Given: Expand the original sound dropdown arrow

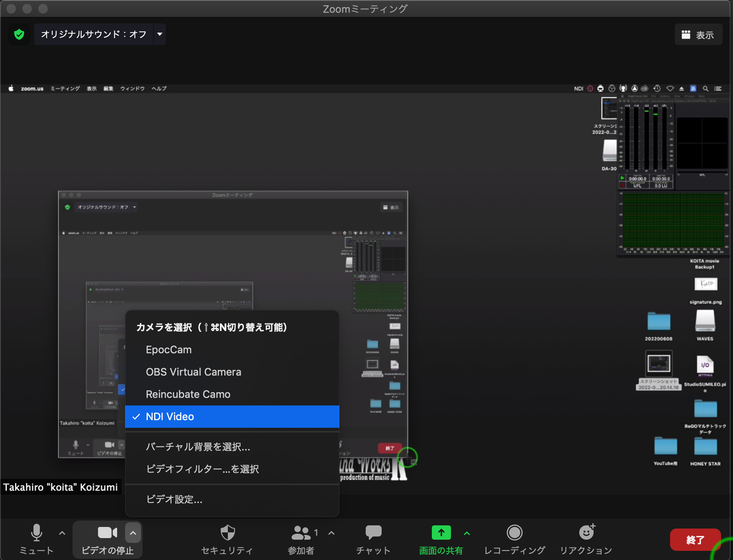Looking at the screenshot, I should point(160,34).
